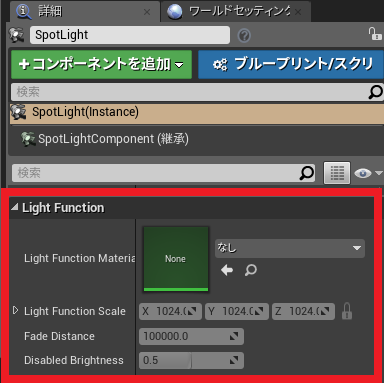
Task: Edit the Light Function Scale Y value
Action: [x=237, y=311]
